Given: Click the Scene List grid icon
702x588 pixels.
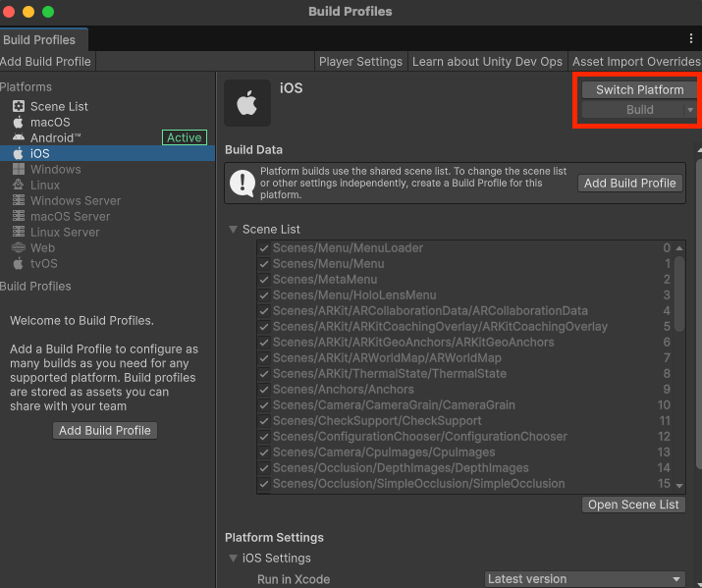Looking at the screenshot, I should [19, 106].
